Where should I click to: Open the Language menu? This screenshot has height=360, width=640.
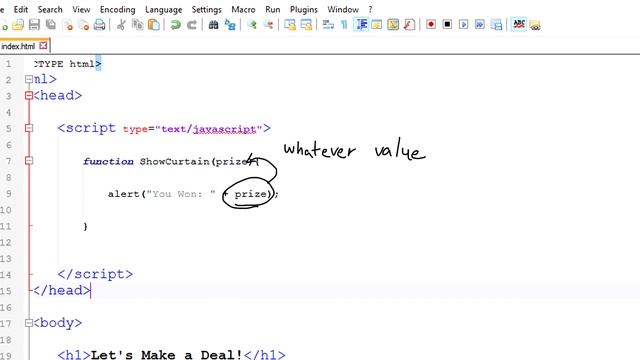[x=164, y=9]
